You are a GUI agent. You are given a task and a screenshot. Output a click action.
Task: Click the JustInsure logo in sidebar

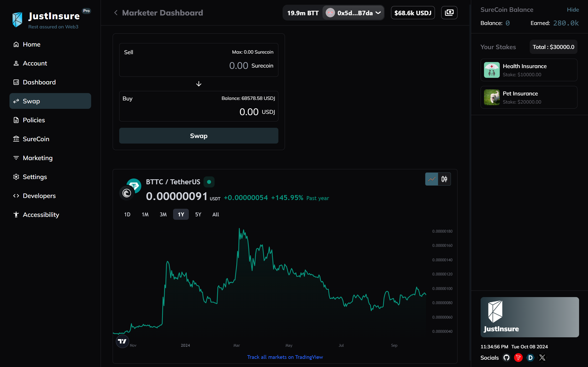coord(17,19)
